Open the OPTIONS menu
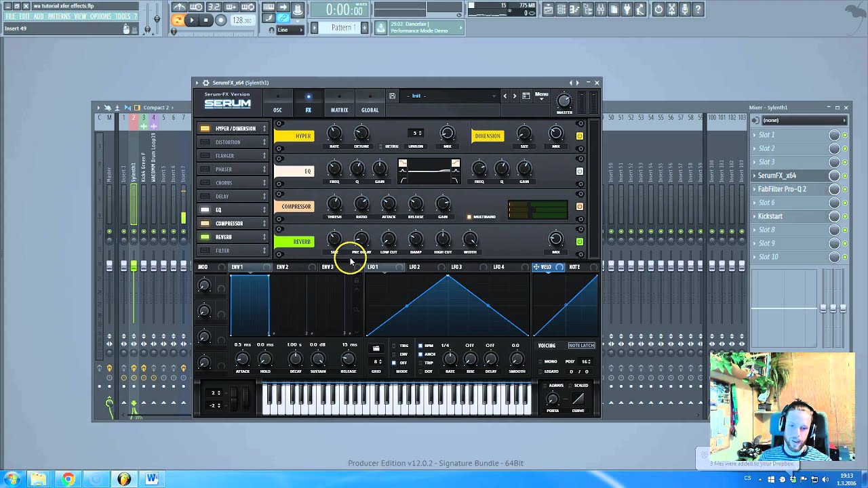This screenshot has width=868, height=488. 100,16
